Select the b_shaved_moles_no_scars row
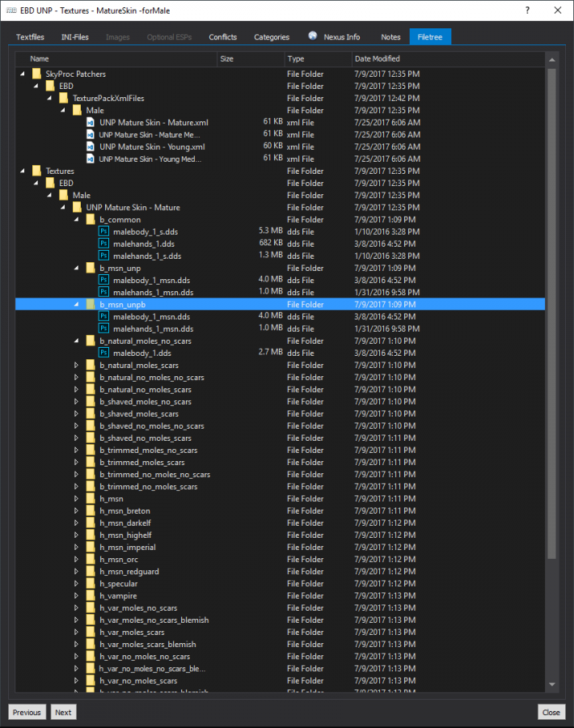 point(281,401)
